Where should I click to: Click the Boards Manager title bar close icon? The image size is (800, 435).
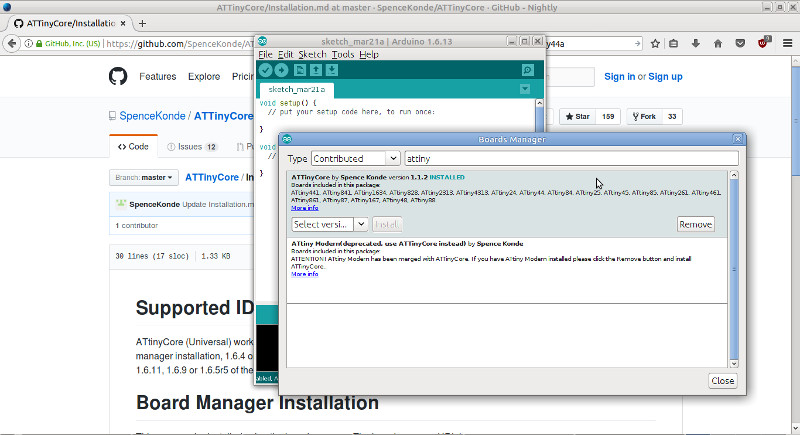point(738,139)
